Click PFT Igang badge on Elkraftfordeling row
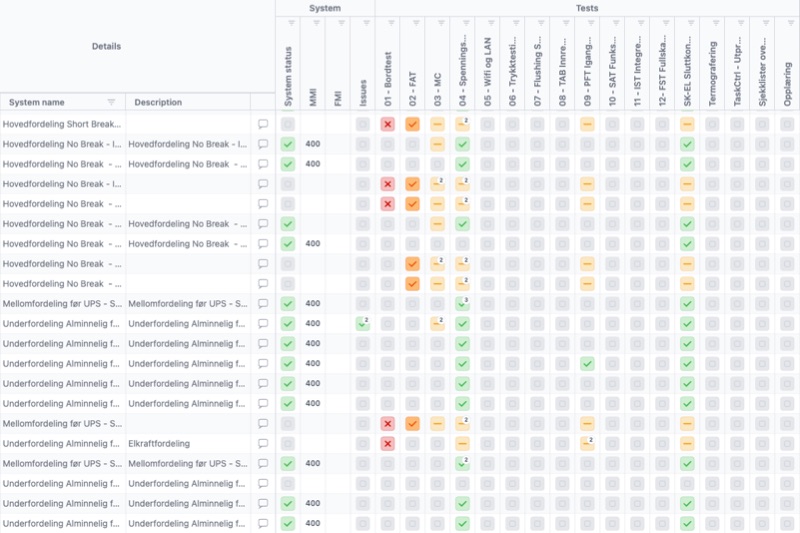The height and width of the screenshot is (533, 800). pos(587,443)
